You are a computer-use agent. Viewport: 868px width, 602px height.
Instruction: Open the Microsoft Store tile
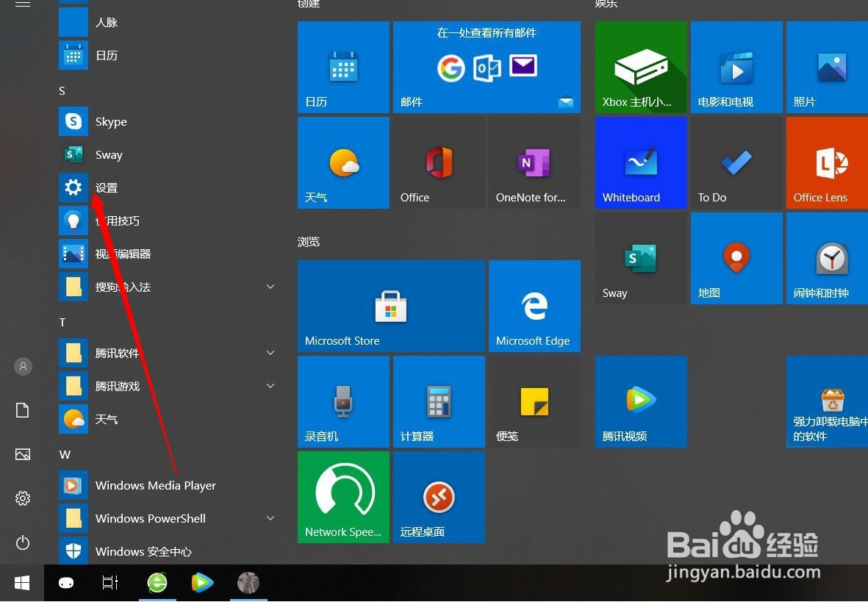click(392, 306)
